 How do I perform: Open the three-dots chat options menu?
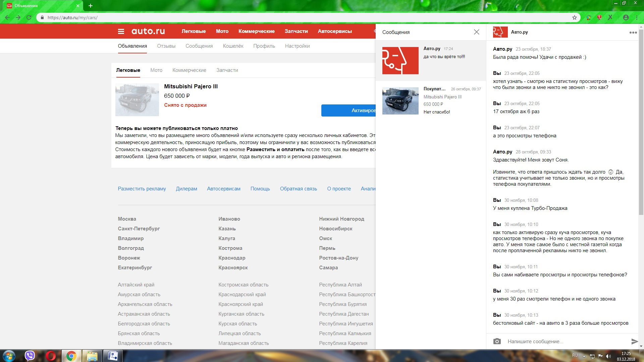click(x=633, y=33)
